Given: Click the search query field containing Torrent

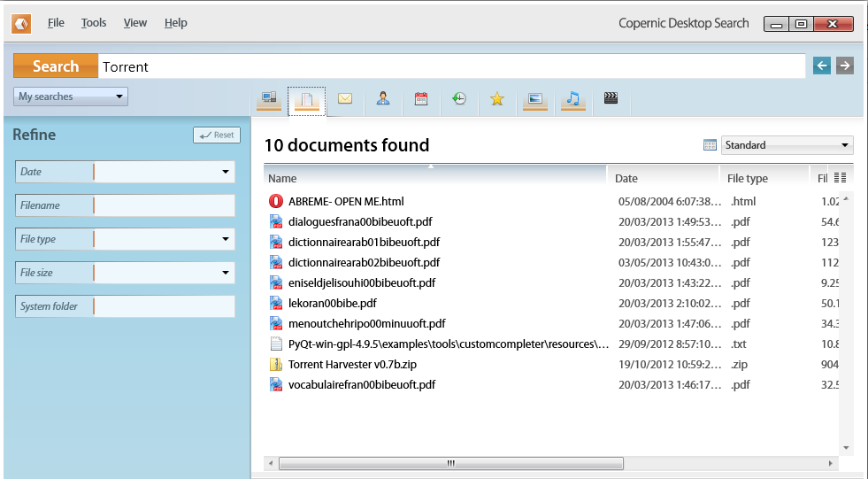Looking at the screenshot, I should coord(451,66).
